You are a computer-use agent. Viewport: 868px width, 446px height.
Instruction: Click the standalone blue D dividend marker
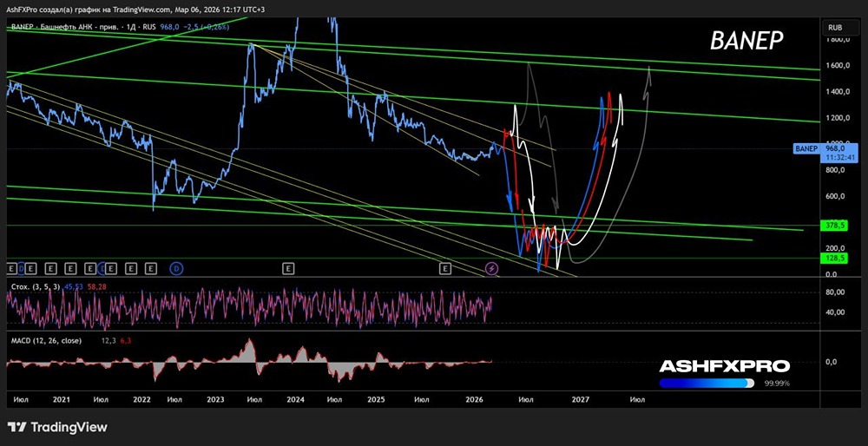coord(176,269)
